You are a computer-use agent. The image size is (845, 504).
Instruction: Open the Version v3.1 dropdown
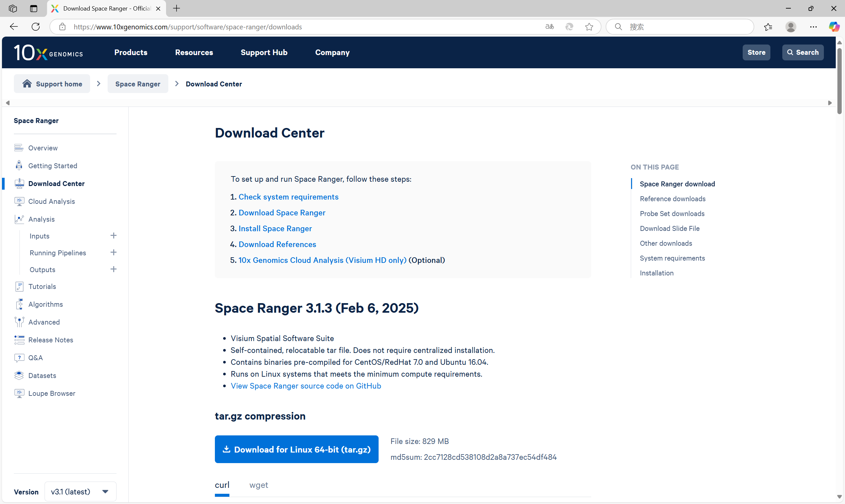pyautogui.click(x=80, y=491)
